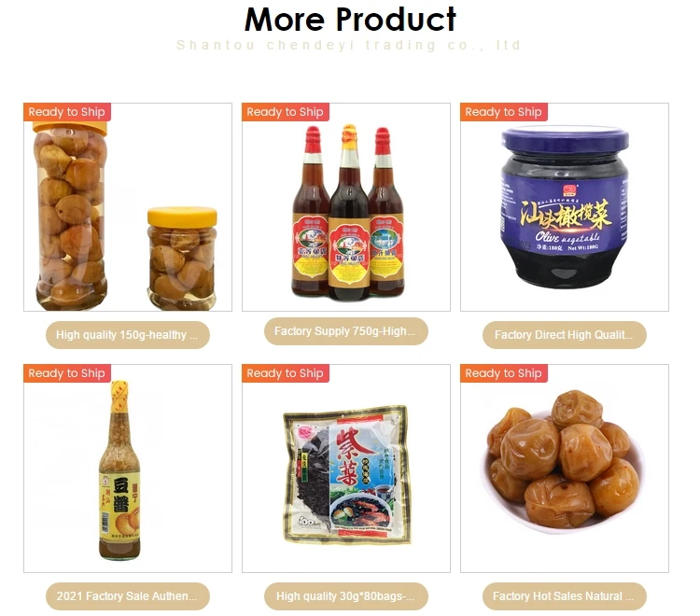
Task: Click 'High quality 150g-healthy ...' product title
Action: (128, 335)
